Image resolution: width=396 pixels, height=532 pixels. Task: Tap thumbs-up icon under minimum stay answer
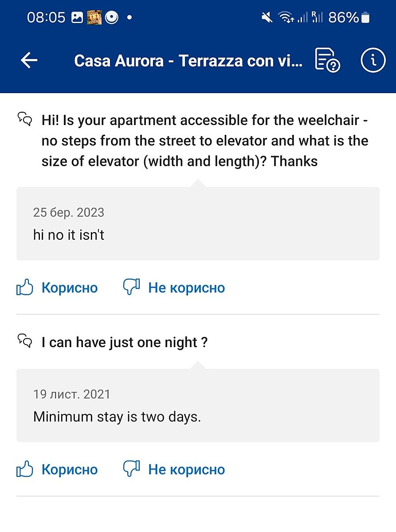(25, 469)
